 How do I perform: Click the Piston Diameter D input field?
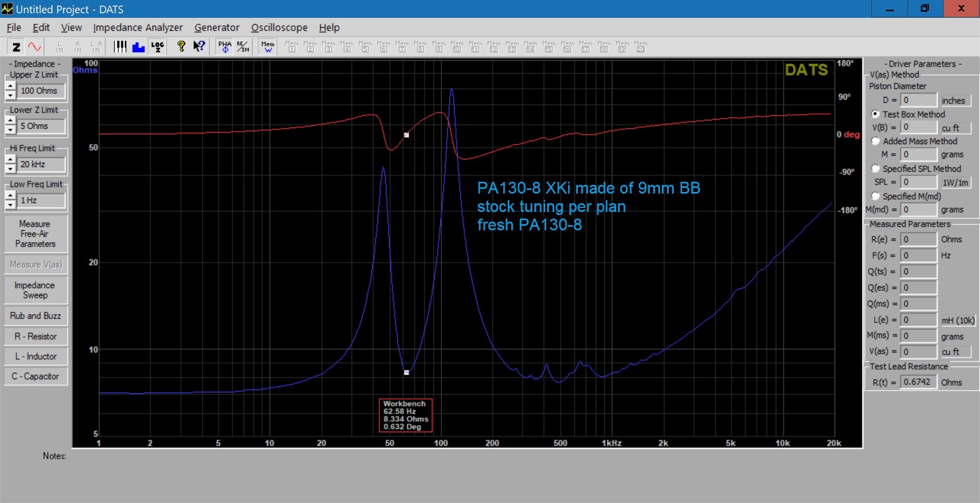point(918,100)
